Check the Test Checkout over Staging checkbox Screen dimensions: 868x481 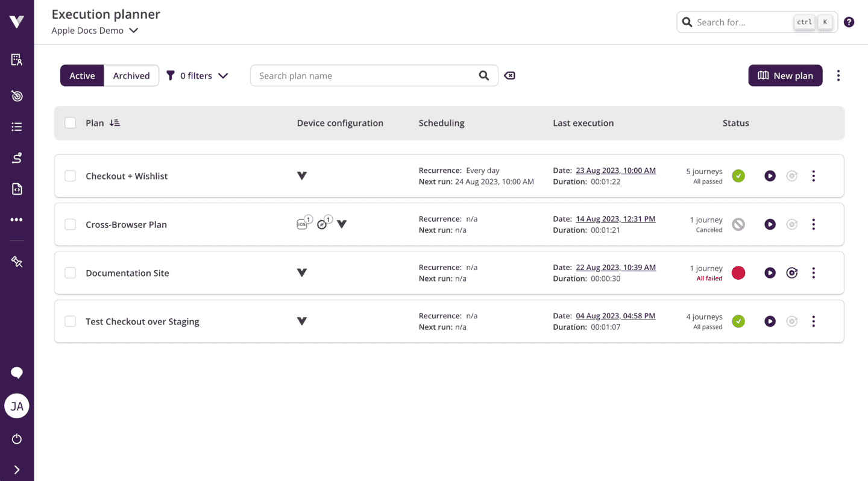coord(70,321)
